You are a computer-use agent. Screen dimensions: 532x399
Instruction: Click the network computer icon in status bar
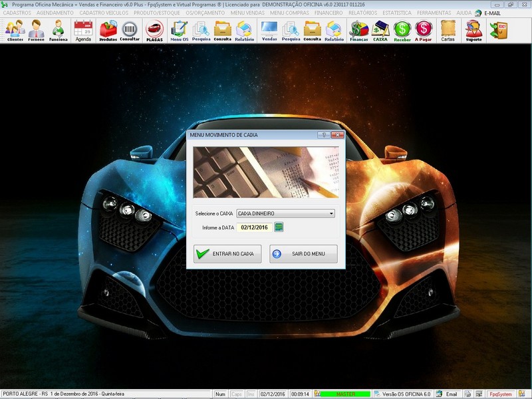pyautogui.click(x=479, y=394)
